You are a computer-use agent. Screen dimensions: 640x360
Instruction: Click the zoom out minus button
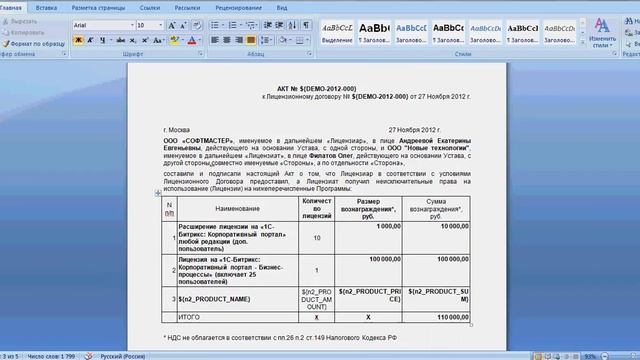coord(604,356)
